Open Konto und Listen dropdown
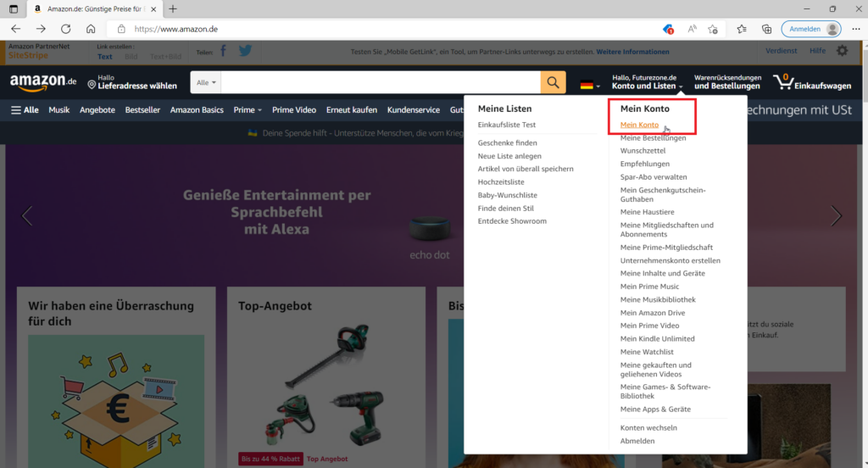Image resolution: width=868 pixels, height=468 pixels. [647, 82]
